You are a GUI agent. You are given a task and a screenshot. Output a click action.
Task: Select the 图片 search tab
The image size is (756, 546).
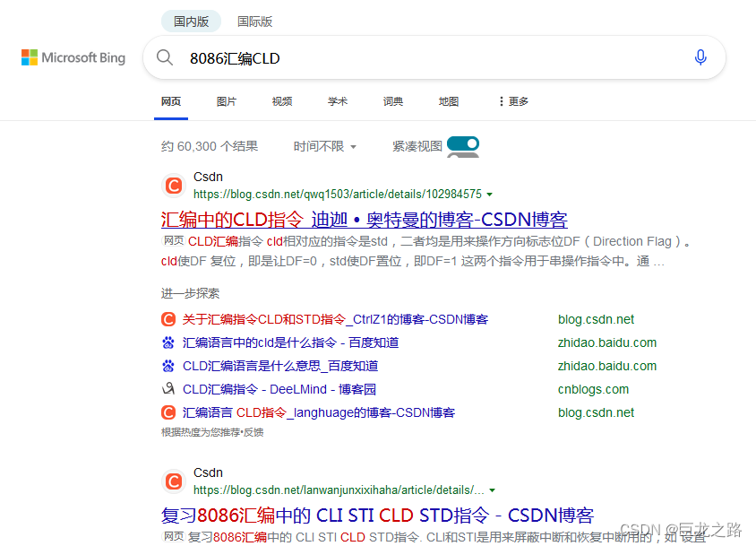click(227, 101)
